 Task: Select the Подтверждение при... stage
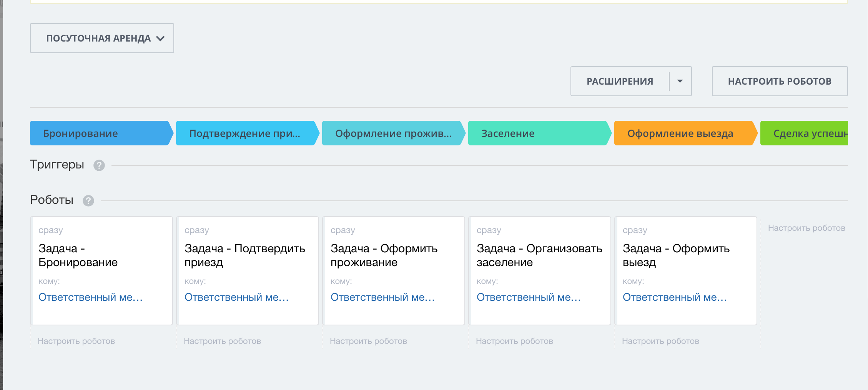[246, 133]
